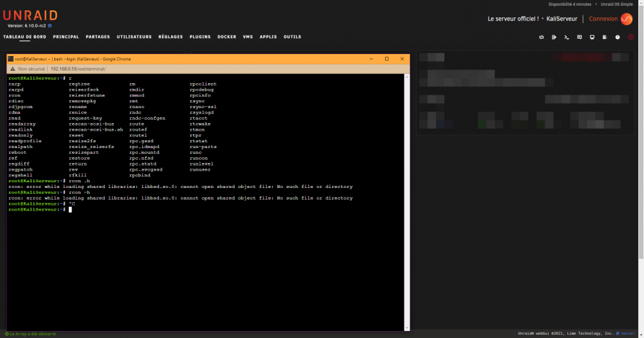644x338 pixels.
Task: Open the PLUGINS tab
Action: [x=200, y=37]
